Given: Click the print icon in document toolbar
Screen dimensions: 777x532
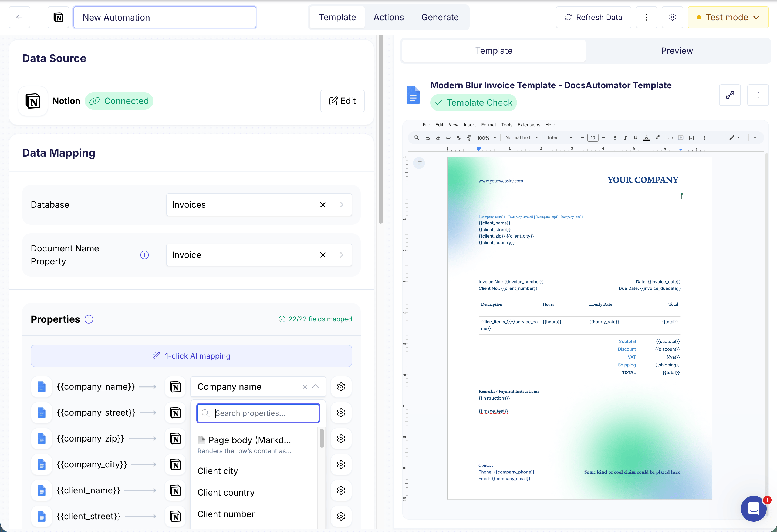Looking at the screenshot, I should coord(448,138).
